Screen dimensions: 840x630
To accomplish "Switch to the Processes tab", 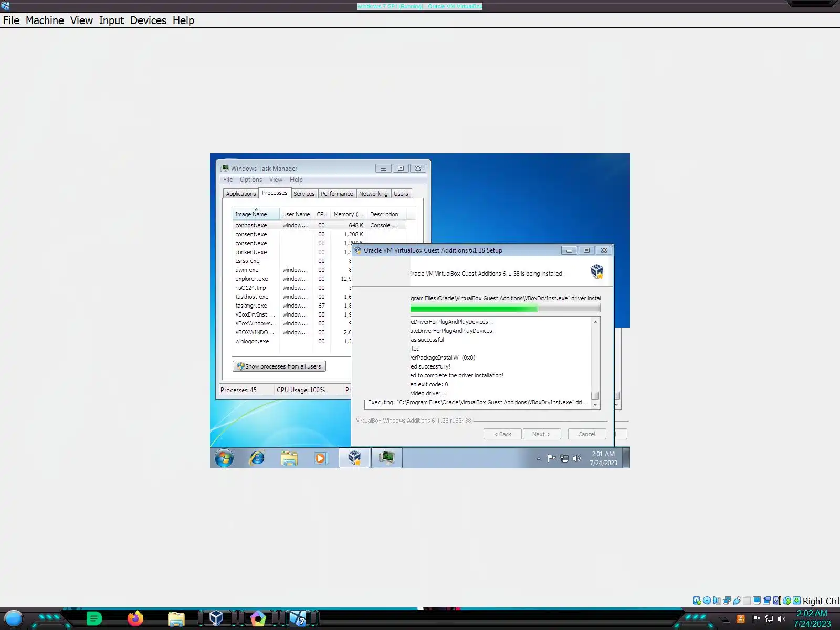I will (275, 193).
